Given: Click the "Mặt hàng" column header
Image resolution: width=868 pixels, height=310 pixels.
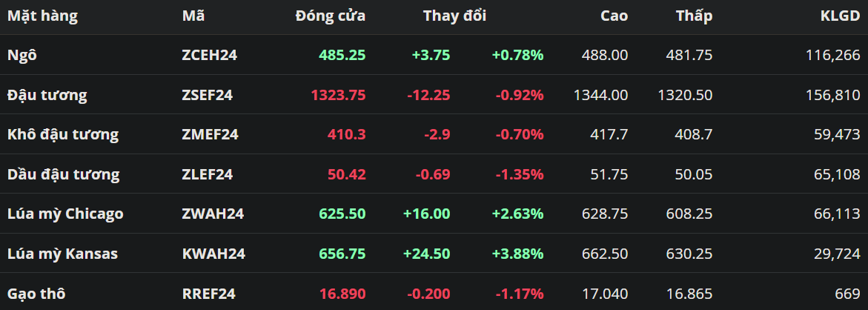Looking at the screenshot, I should [x=42, y=16].
